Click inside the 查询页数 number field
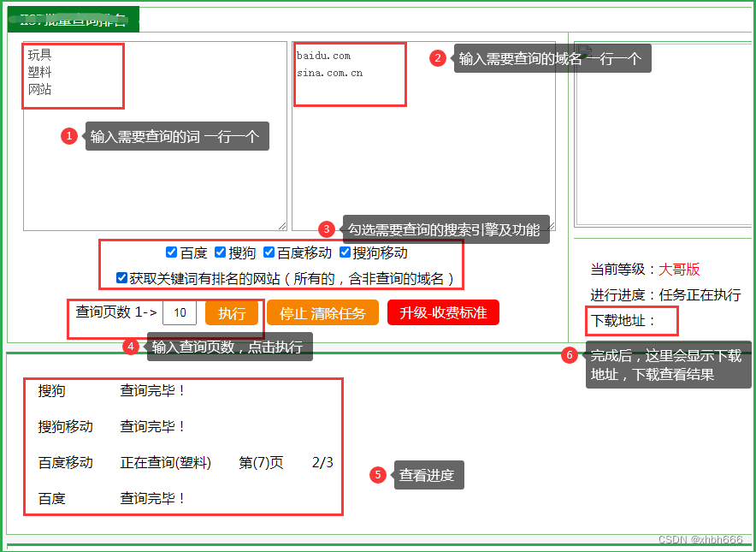 click(x=180, y=313)
